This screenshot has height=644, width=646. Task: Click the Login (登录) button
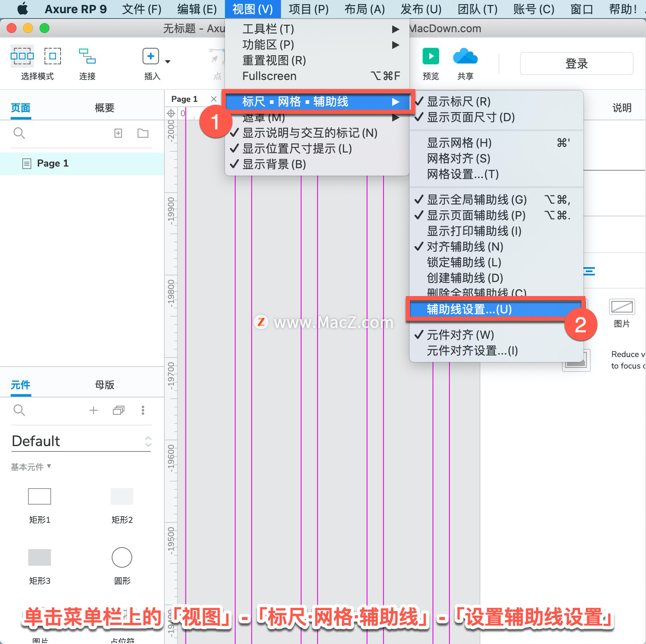click(x=576, y=63)
